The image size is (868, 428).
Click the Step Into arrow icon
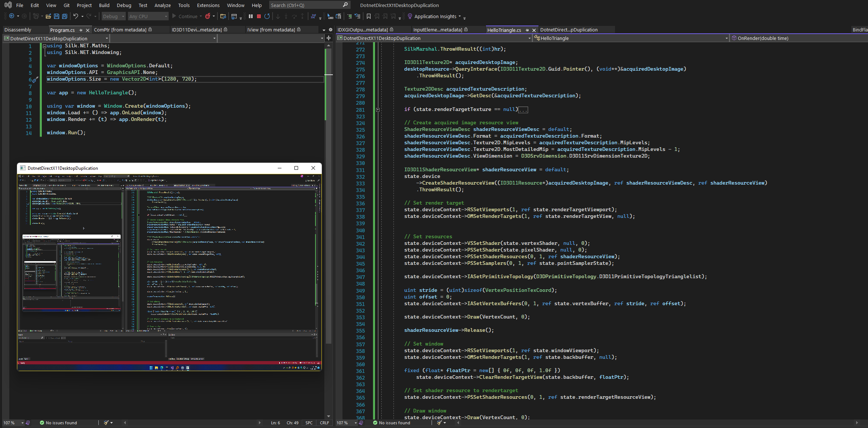pos(286,16)
